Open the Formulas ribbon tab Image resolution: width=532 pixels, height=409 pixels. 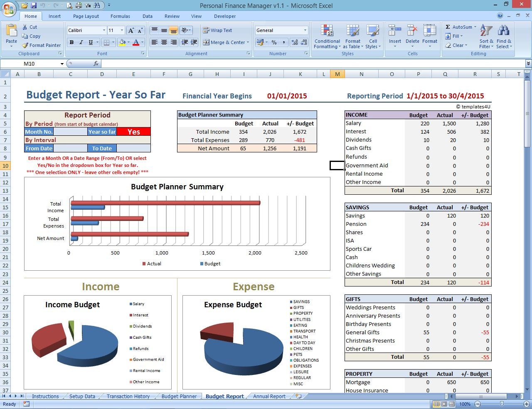120,16
